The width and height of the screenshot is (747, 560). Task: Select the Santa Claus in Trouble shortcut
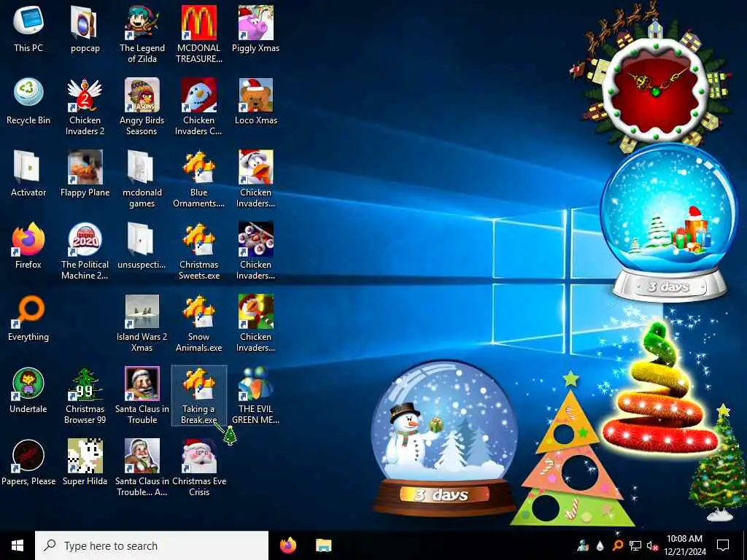point(142,395)
